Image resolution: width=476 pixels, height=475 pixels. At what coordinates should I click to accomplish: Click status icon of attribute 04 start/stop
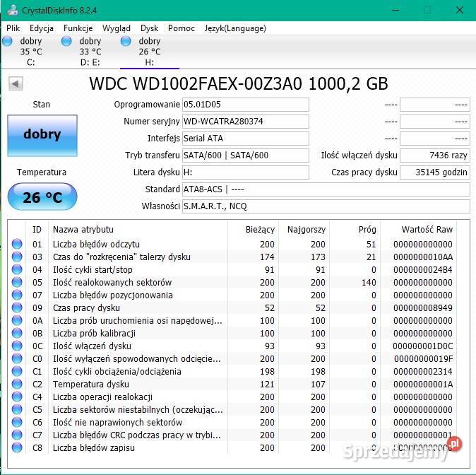[x=17, y=269]
